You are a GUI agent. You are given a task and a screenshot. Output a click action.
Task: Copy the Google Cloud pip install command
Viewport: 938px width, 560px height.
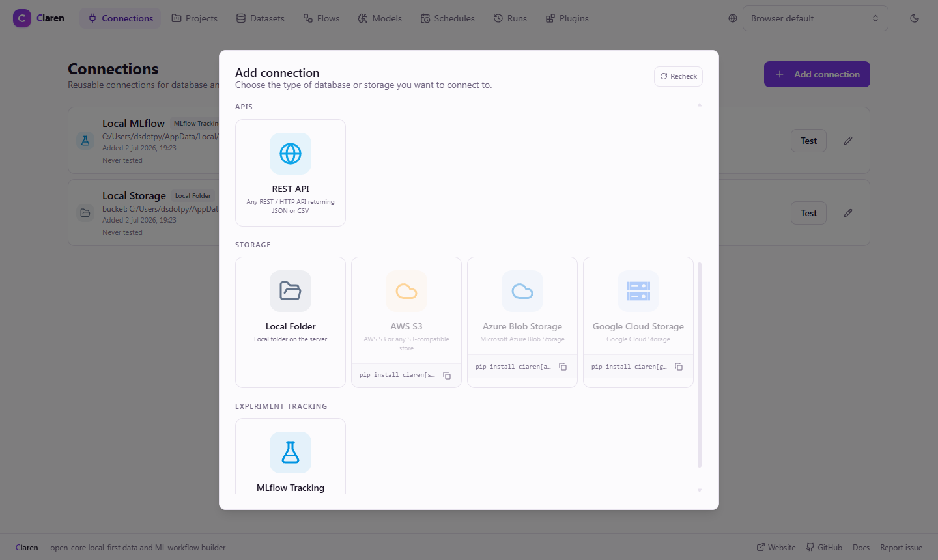679,367
